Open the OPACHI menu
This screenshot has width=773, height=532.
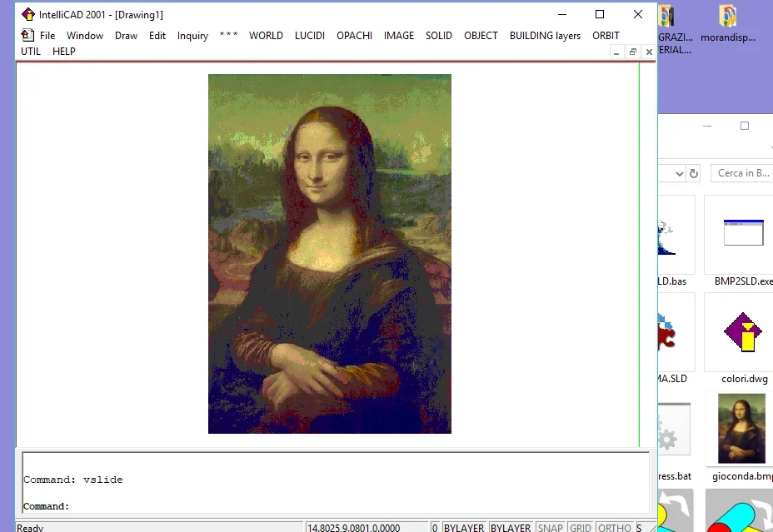(x=354, y=36)
